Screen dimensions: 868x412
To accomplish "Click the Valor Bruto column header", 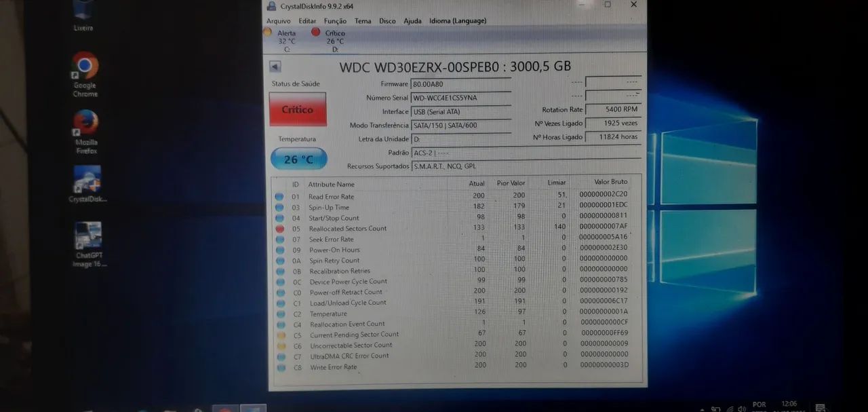I will [611, 182].
